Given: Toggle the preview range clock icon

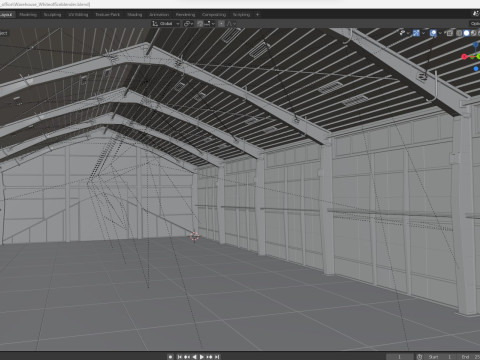Looking at the screenshot, I should [x=420, y=357].
